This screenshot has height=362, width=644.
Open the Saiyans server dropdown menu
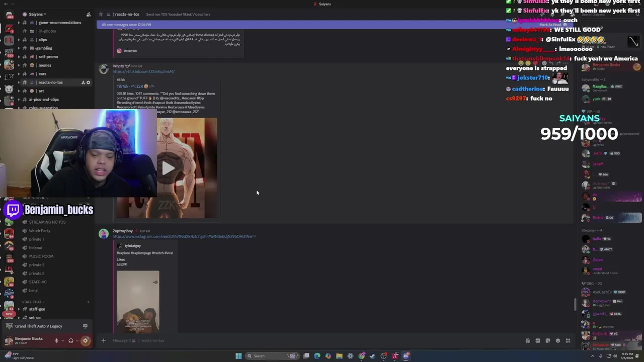(38, 14)
